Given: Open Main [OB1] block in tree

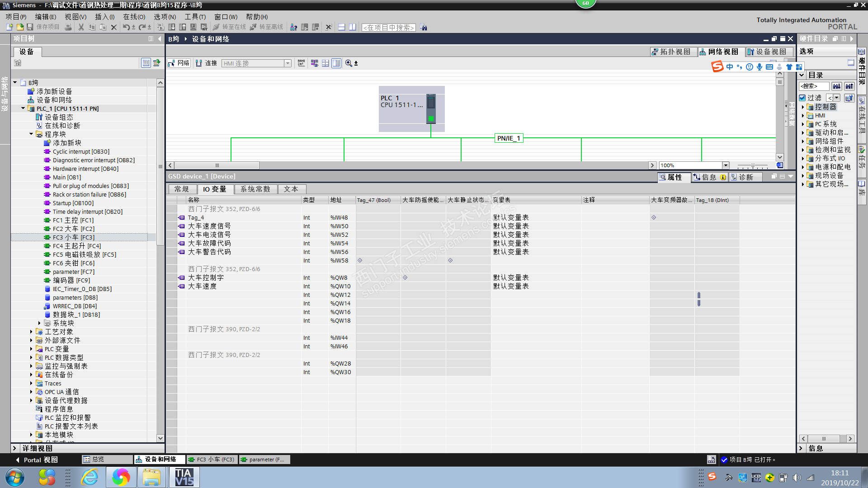Looking at the screenshot, I should [x=66, y=177].
